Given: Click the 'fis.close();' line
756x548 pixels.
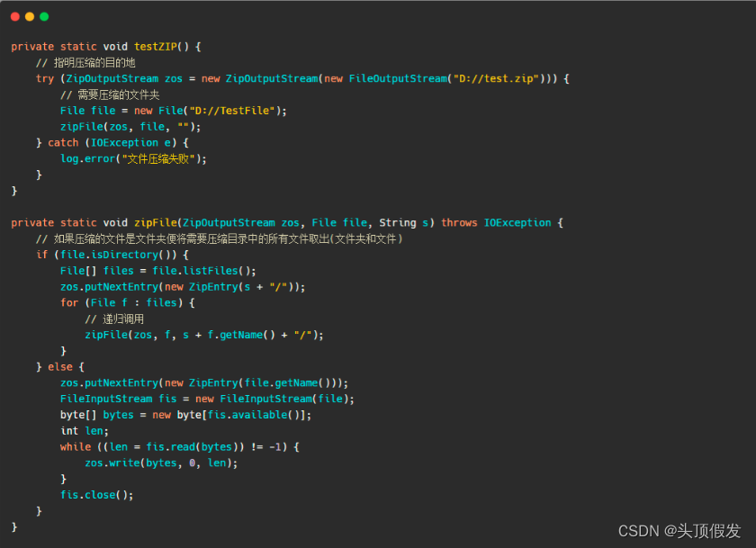Looking at the screenshot, I should coord(96,495).
